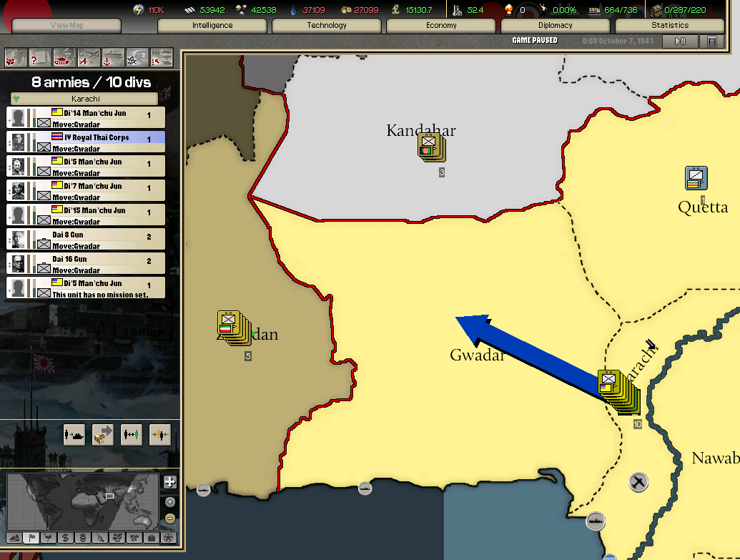The width and height of the screenshot is (740, 560).
Task: Click the merge units icon
Action: pyautogui.click(x=160, y=434)
